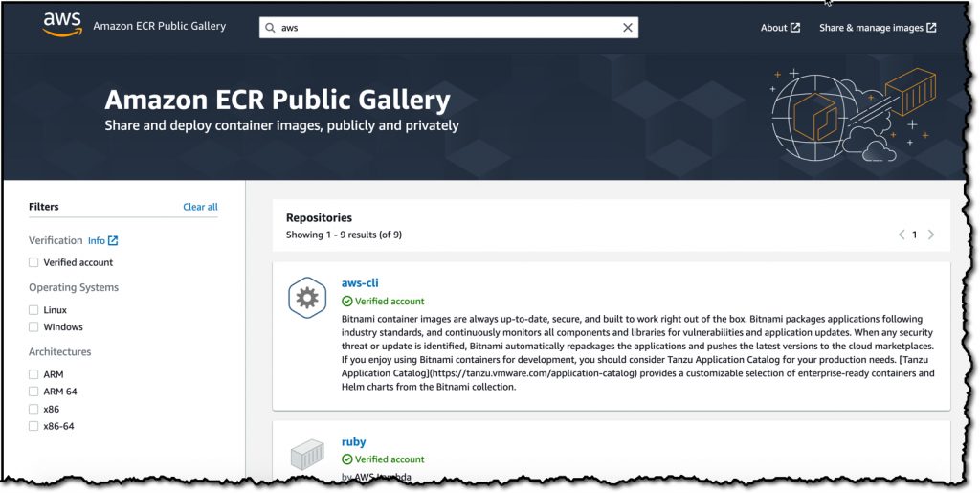
Task: Go to previous results page arrow
Action: click(902, 235)
